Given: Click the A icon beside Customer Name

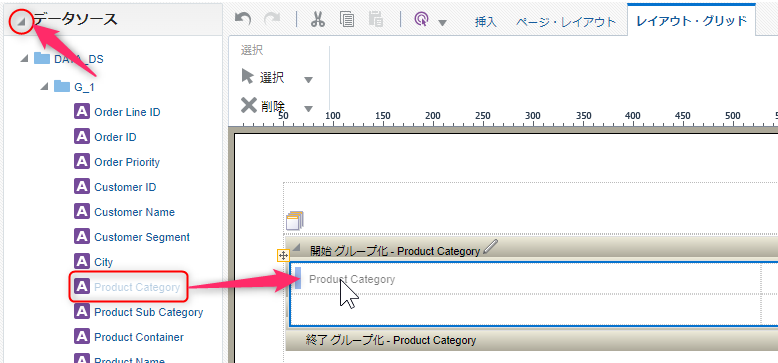Looking at the screenshot, I should click(x=81, y=212).
